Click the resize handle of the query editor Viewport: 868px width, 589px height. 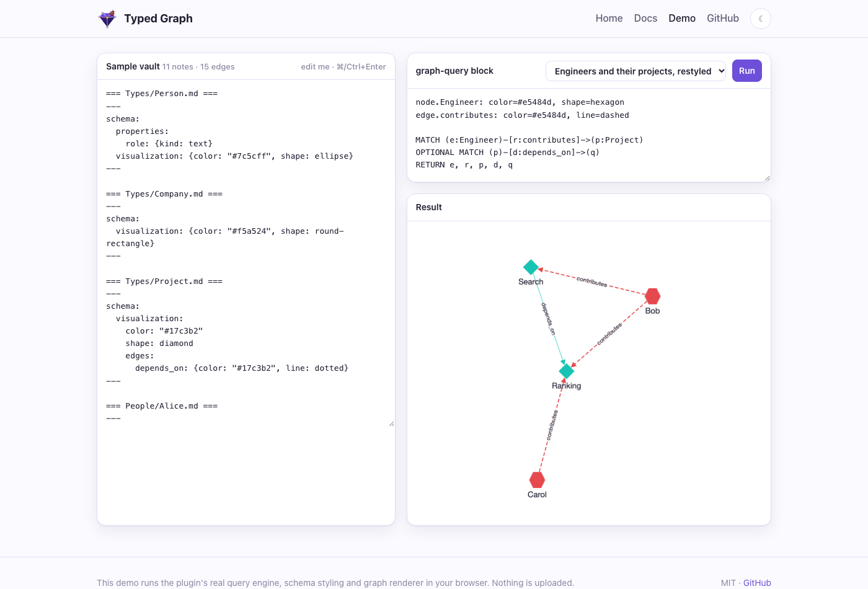(767, 178)
